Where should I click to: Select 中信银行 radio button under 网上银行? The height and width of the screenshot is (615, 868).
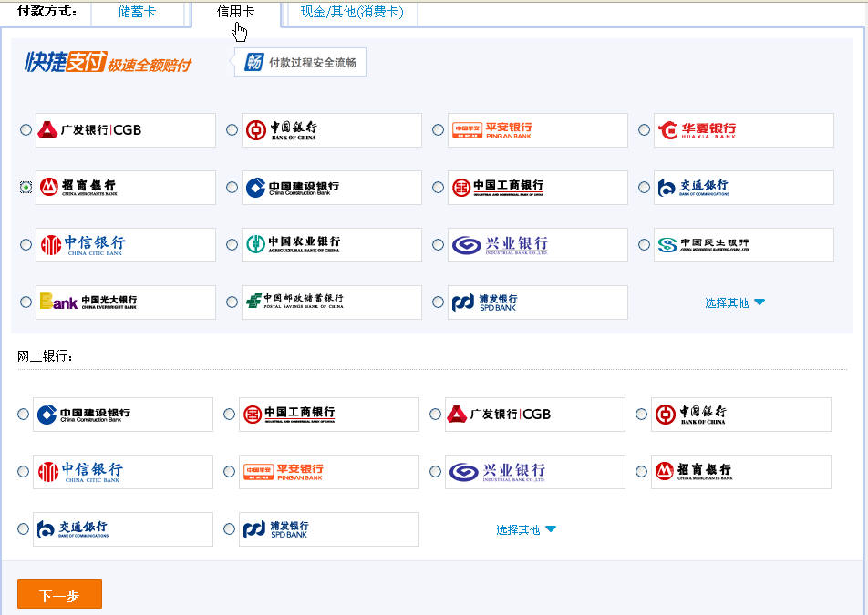23,472
